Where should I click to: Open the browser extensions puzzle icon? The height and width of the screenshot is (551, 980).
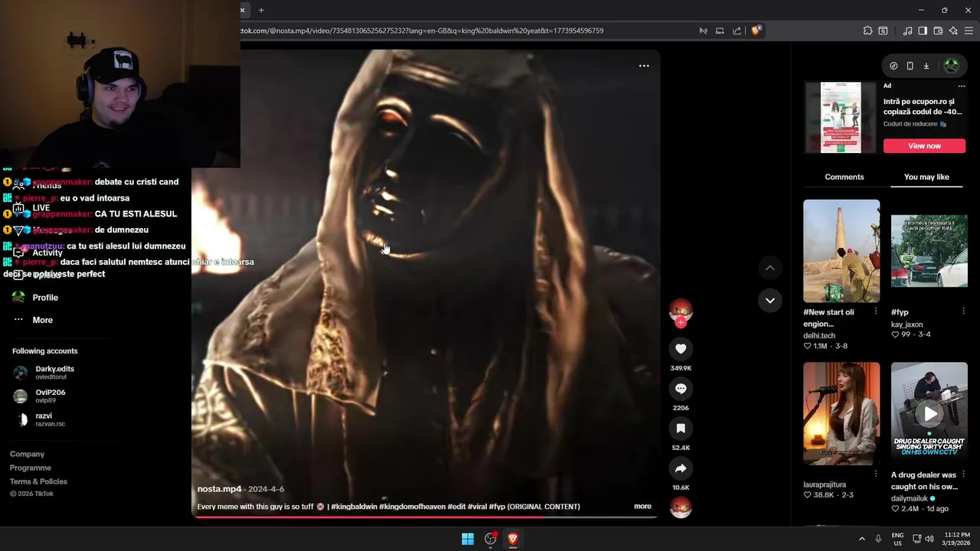tap(867, 31)
